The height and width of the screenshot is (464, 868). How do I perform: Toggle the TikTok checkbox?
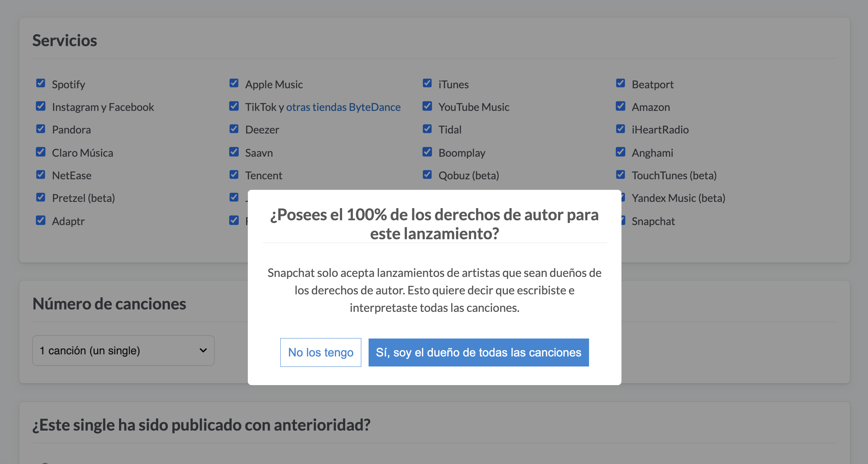click(234, 106)
